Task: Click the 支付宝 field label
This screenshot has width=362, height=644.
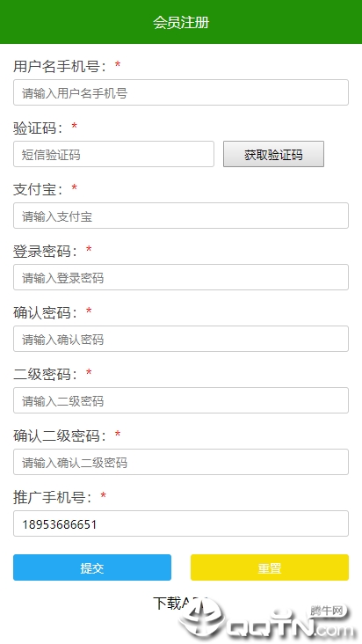Action: click(x=38, y=189)
